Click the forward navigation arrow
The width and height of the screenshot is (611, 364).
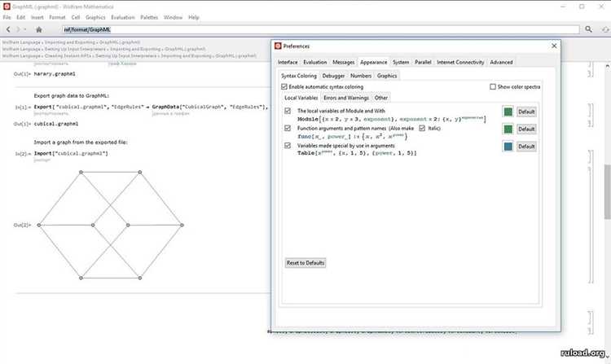point(20,29)
